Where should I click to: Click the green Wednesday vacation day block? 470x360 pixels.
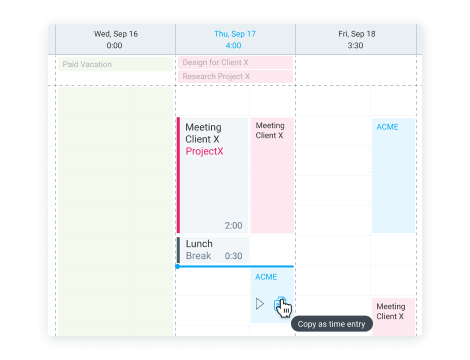click(x=115, y=211)
